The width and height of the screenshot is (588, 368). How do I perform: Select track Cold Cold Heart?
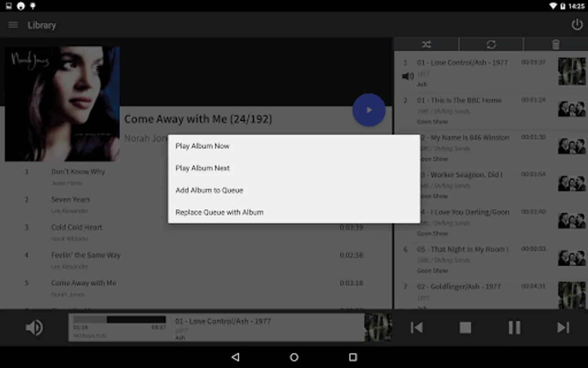[x=196, y=232]
